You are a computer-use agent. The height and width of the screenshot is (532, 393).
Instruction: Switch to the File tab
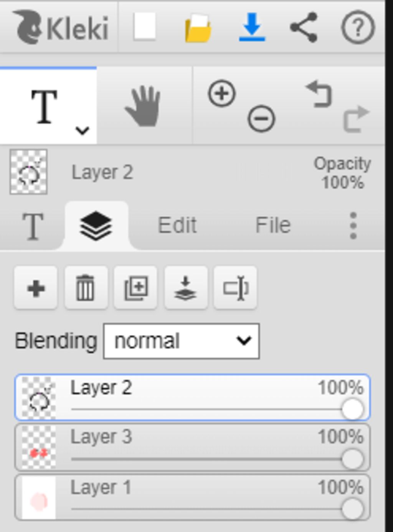pyautogui.click(x=273, y=225)
